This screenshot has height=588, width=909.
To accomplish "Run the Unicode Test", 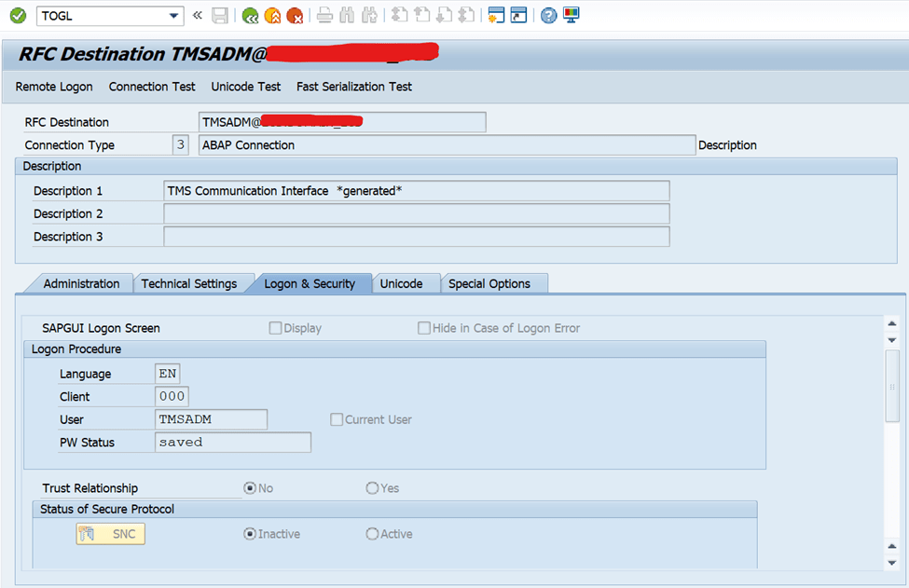I will (246, 87).
